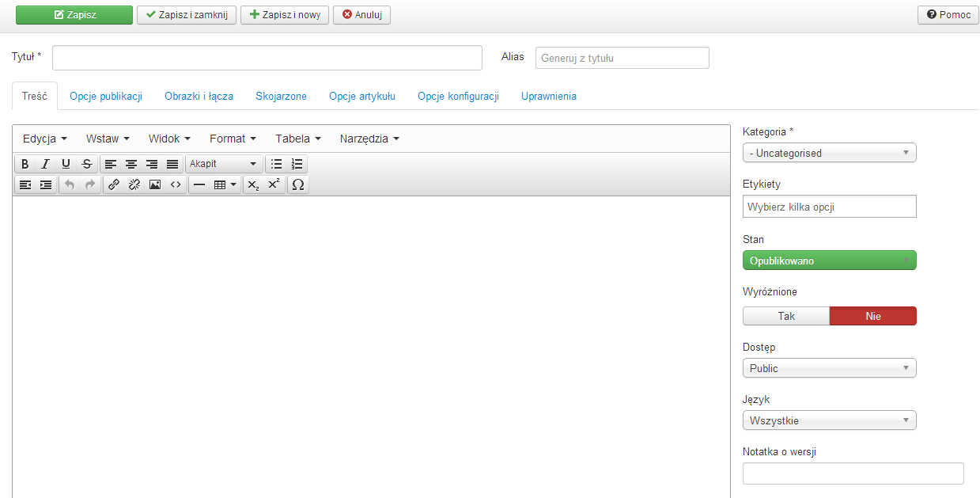Open the Stan dropdown (Opublikowano)
The image size is (980, 498).
tap(830, 260)
